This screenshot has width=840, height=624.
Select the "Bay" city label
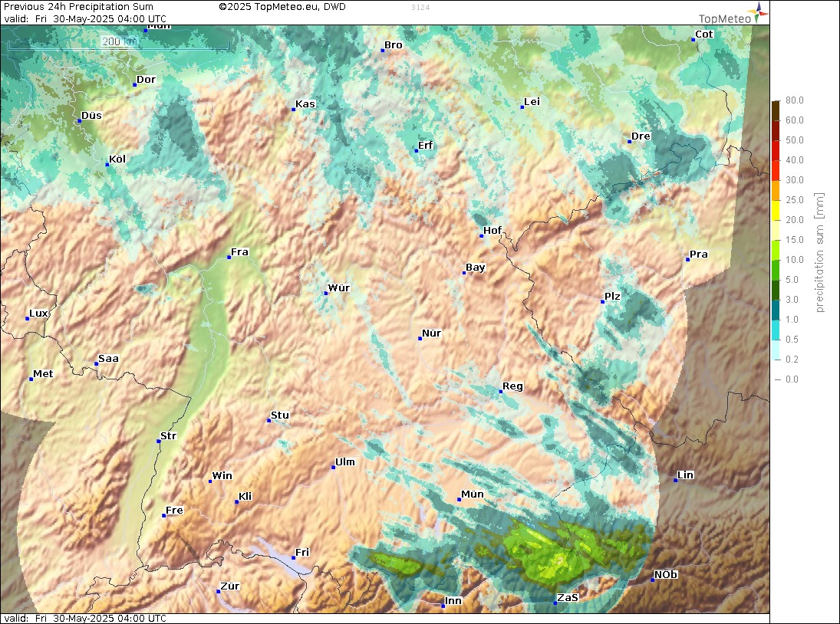click(475, 268)
